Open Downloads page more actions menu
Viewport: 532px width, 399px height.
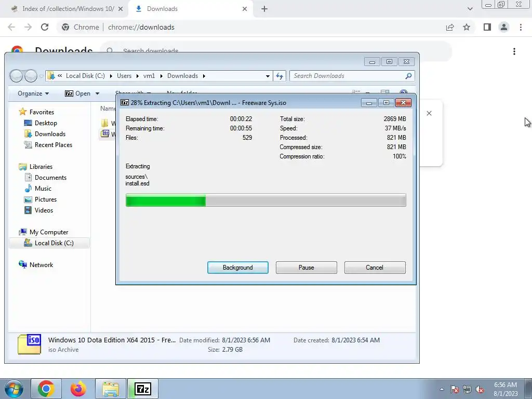(x=514, y=51)
